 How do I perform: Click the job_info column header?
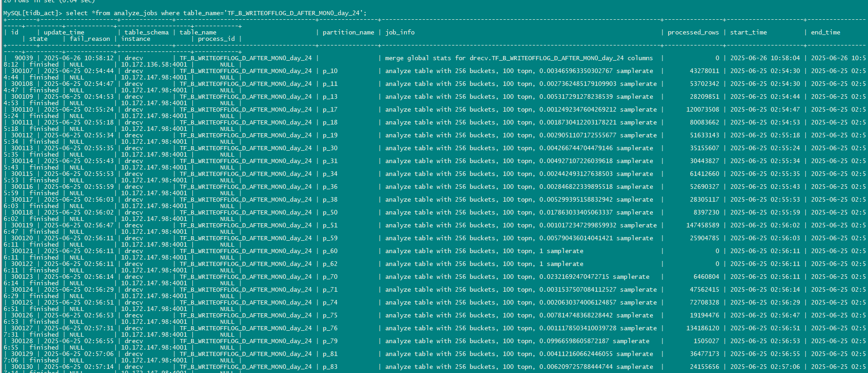[400, 32]
